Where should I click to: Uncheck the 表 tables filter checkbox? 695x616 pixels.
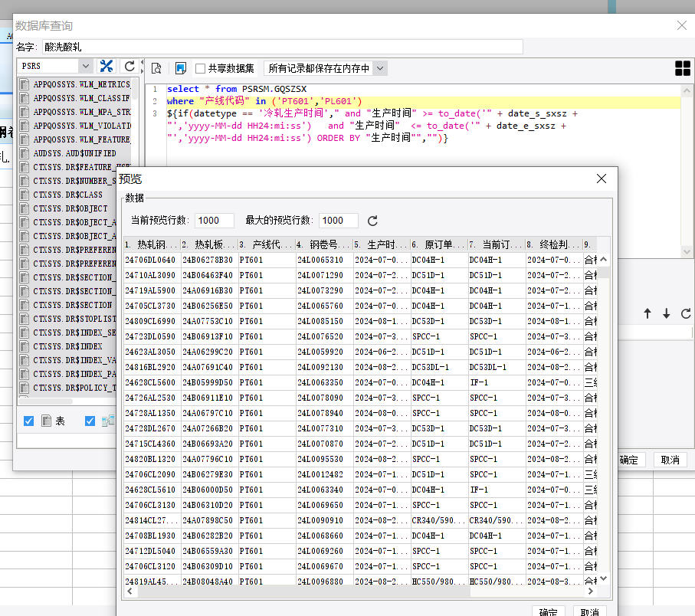tap(29, 421)
